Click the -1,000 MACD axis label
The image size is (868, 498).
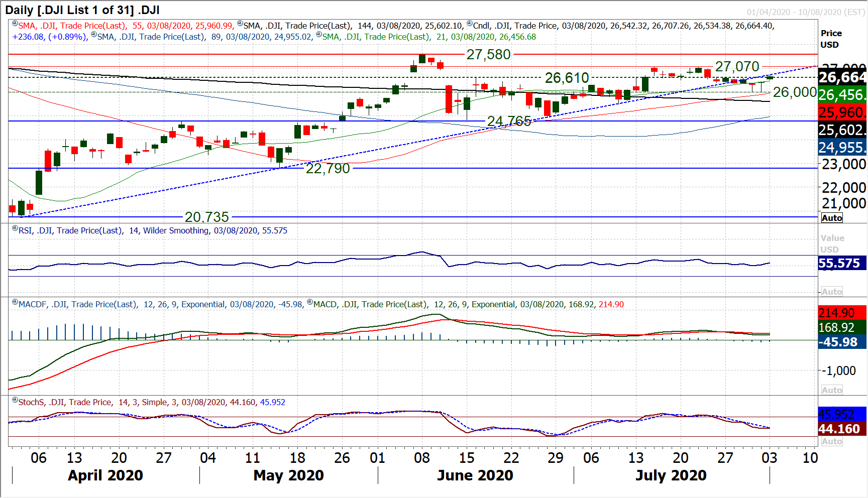click(839, 370)
